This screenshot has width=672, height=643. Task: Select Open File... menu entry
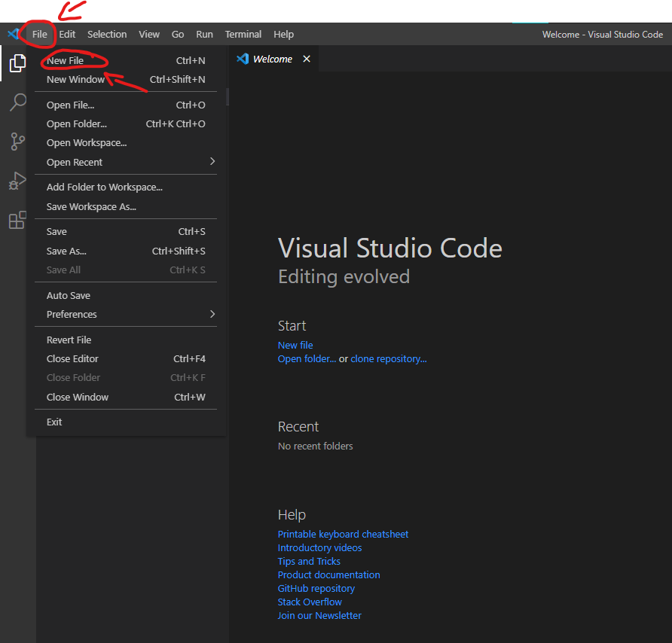click(126, 105)
